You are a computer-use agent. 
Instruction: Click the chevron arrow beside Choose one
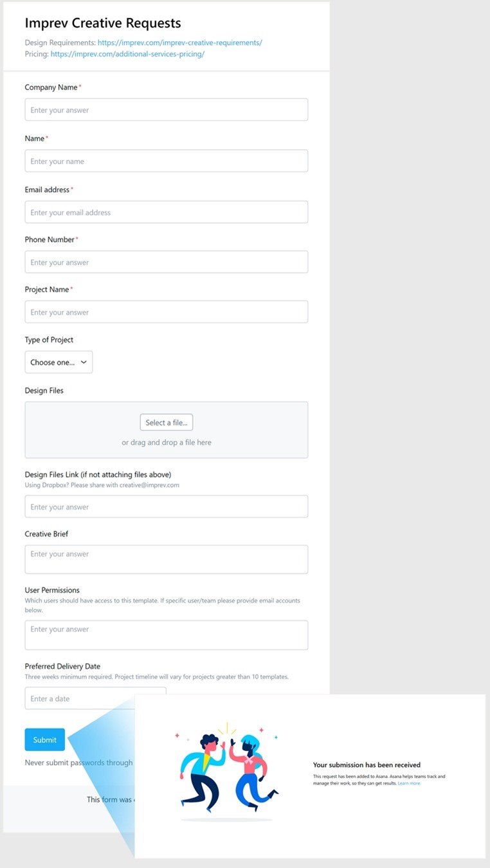pyautogui.click(x=84, y=362)
